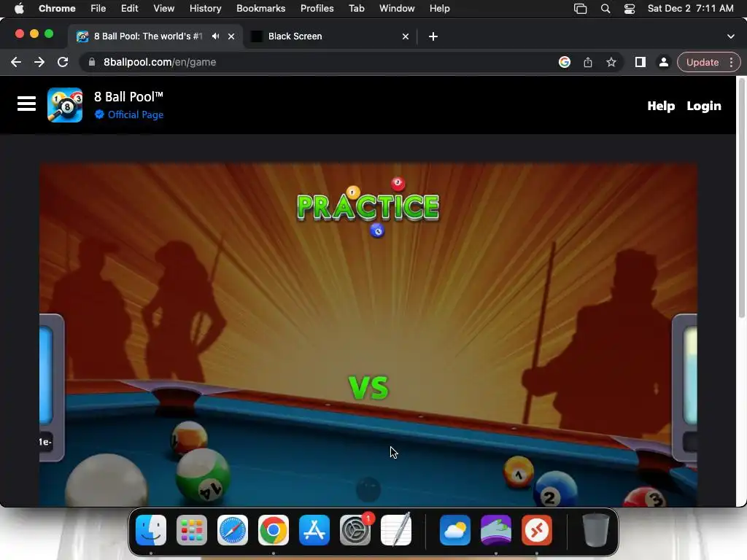Viewport: 747px width, 560px height.
Task: Open the Tab menu
Action: tap(356, 8)
